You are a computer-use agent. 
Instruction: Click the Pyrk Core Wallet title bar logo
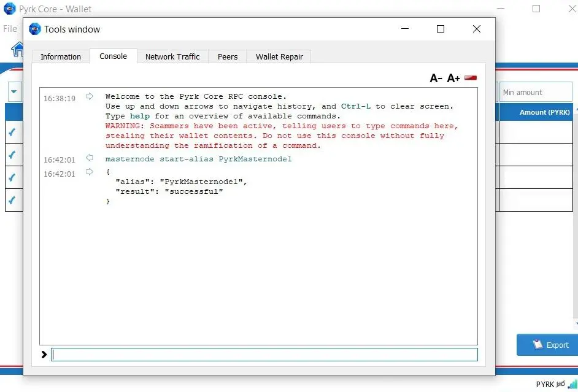click(x=10, y=9)
